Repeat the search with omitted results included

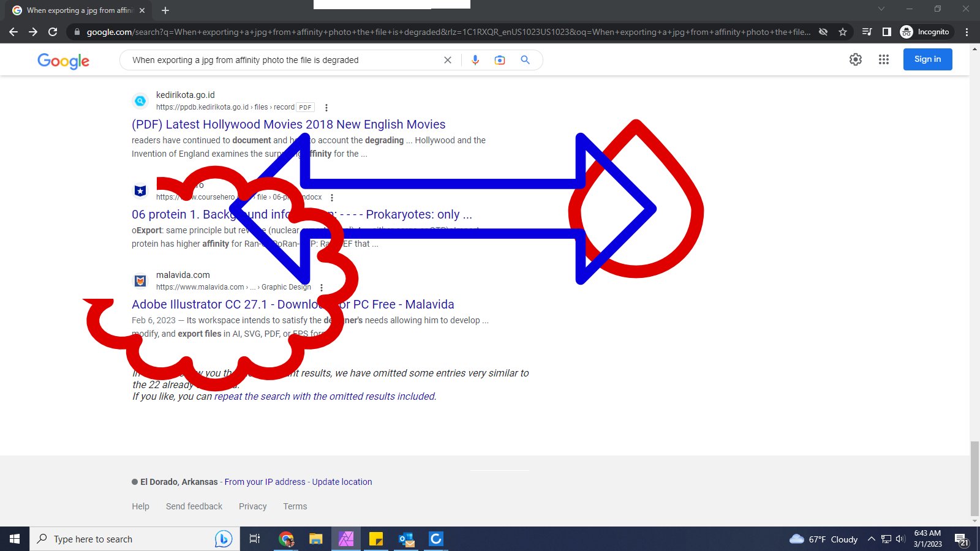tap(325, 396)
